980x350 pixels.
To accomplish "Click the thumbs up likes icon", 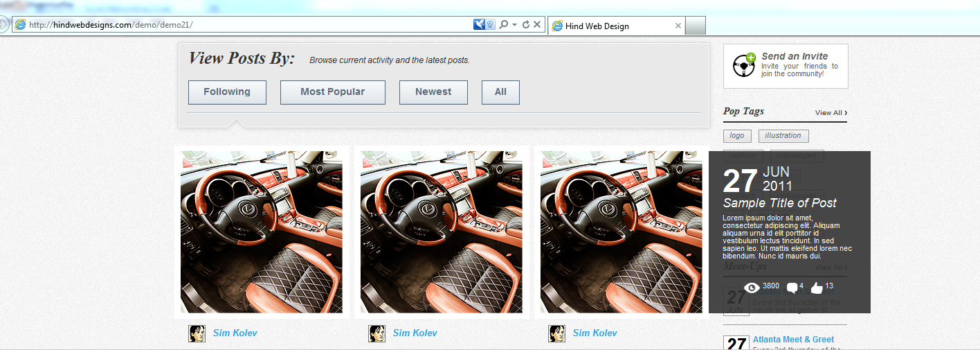I will click(x=817, y=288).
